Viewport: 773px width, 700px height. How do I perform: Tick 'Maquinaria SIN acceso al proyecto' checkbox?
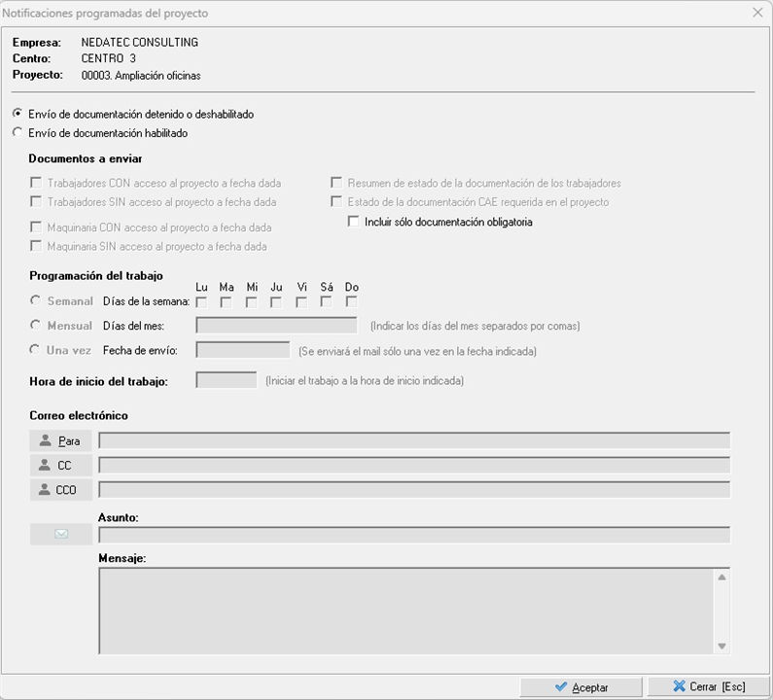pyautogui.click(x=36, y=247)
